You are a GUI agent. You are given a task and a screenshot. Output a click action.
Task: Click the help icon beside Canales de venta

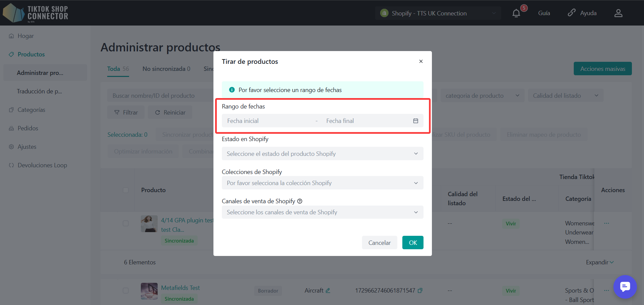(x=300, y=201)
